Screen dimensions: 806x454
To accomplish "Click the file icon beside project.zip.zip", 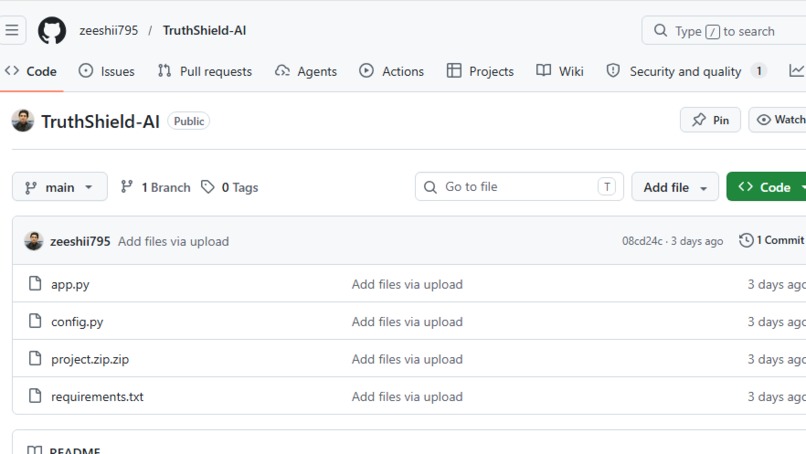I will point(35,358).
